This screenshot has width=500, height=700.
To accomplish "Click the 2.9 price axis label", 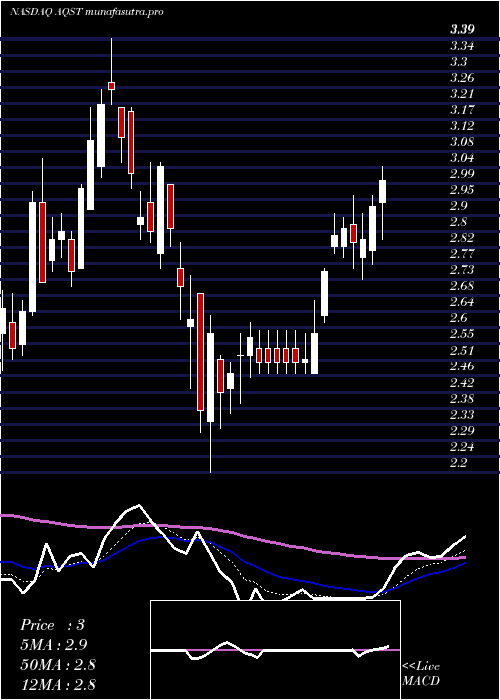I will [x=458, y=206].
